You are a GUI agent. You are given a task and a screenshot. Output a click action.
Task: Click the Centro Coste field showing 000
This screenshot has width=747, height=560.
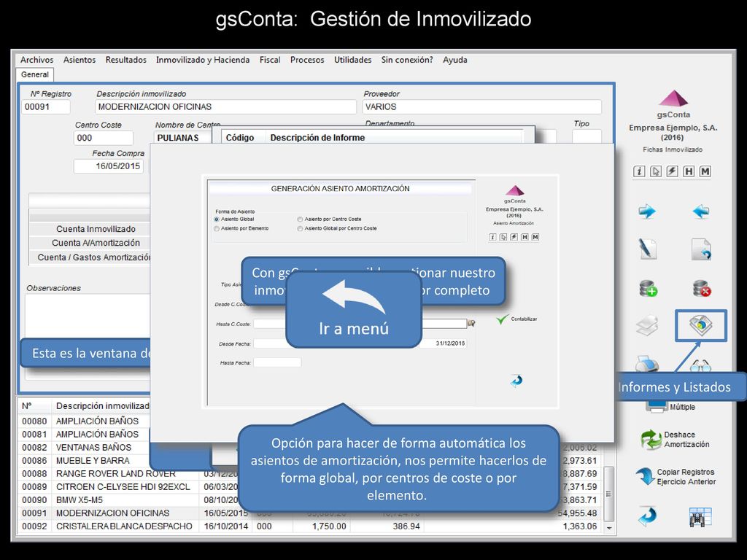pyautogui.click(x=104, y=138)
